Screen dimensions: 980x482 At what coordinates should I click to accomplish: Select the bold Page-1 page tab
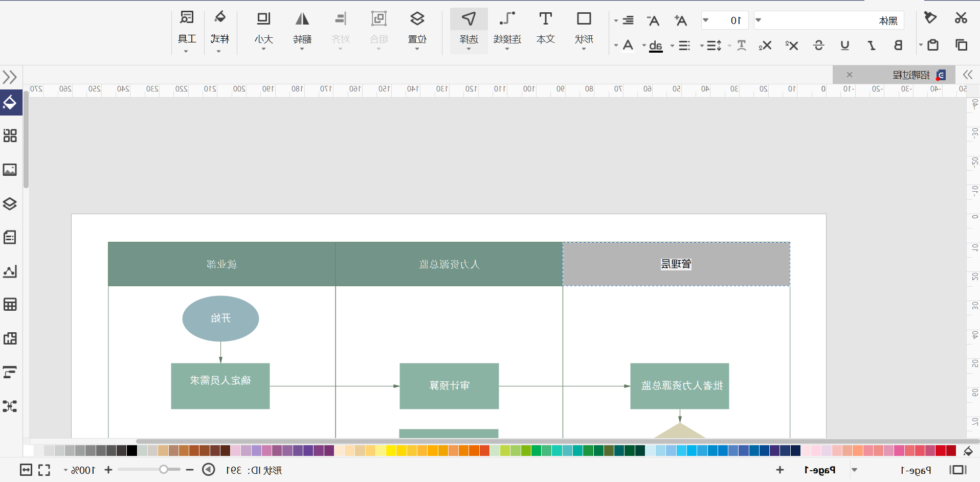pyautogui.click(x=820, y=470)
